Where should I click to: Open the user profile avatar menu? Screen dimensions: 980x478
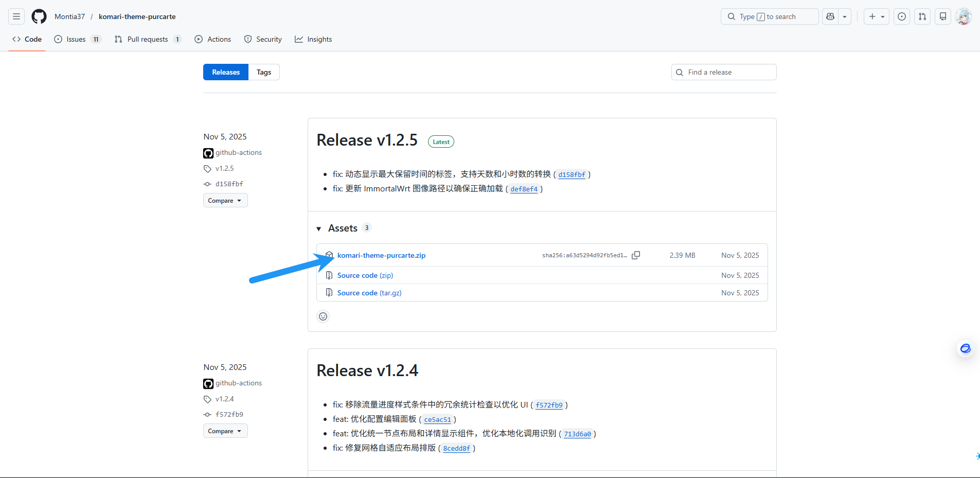click(963, 16)
